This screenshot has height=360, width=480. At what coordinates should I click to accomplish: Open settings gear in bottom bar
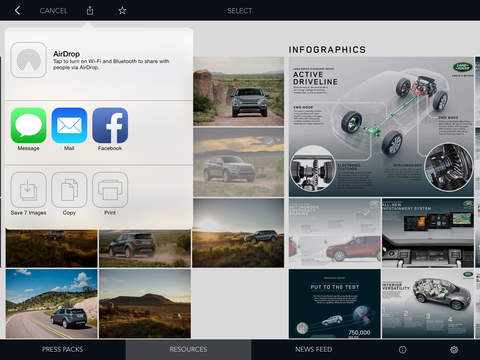click(454, 349)
